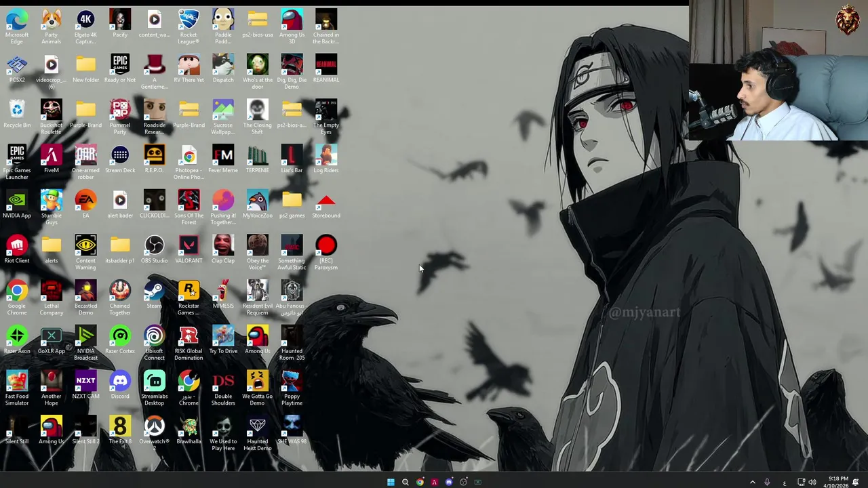
Task: Select the Chained Together icon
Action: point(120,298)
